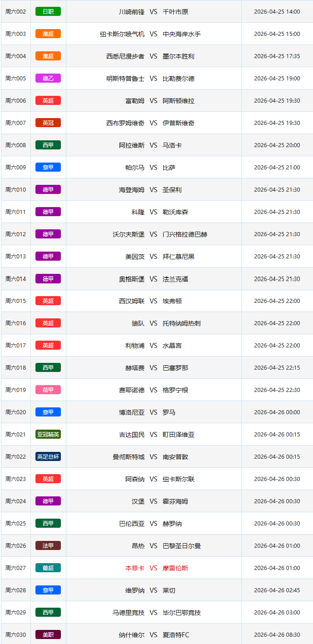Click away team 巴黎圣日尔曼

click(182, 546)
